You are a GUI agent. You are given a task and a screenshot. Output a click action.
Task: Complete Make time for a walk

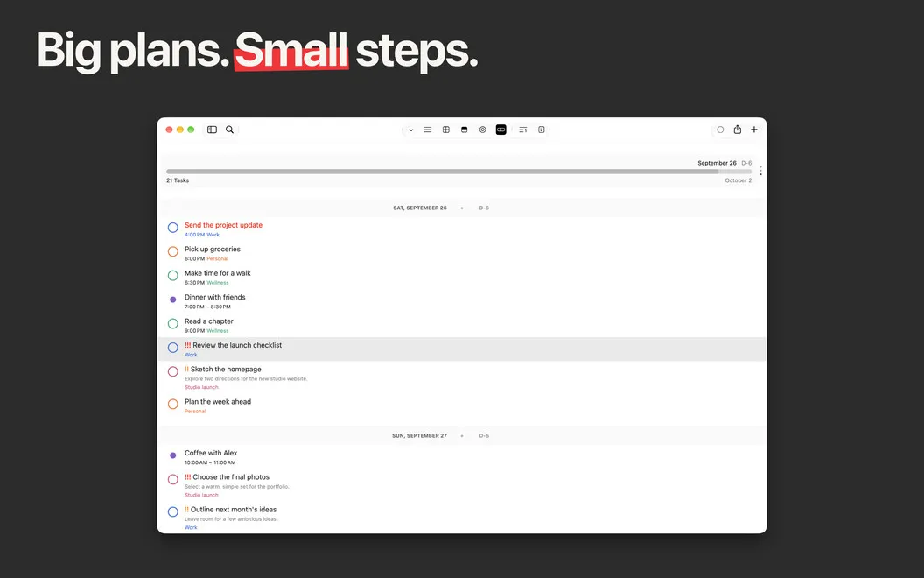[x=172, y=276]
